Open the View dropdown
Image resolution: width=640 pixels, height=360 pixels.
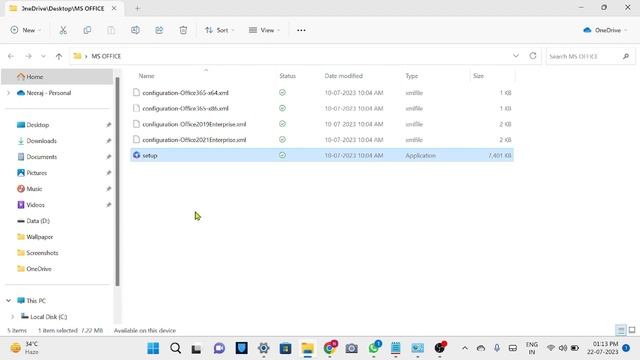(x=264, y=30)
